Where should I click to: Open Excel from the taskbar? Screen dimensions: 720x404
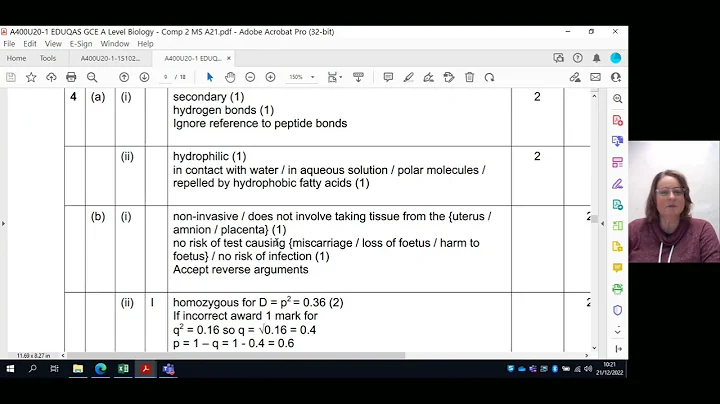tap(123, 369)
